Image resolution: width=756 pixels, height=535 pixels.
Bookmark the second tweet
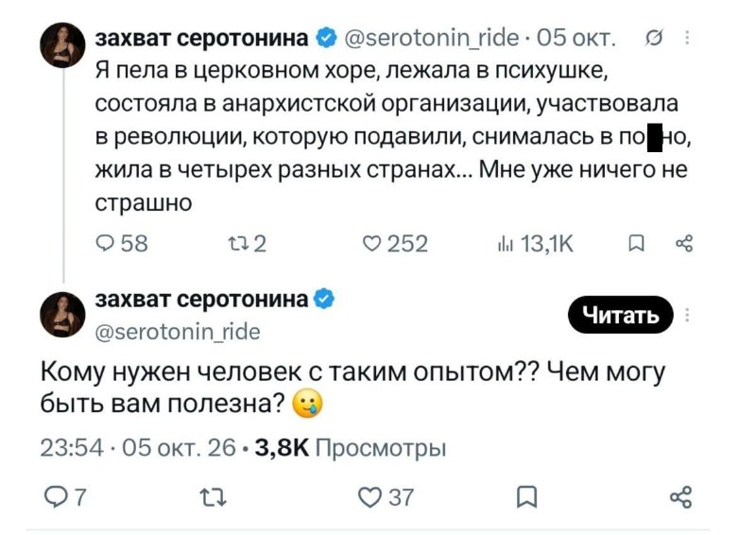(526, 497)
